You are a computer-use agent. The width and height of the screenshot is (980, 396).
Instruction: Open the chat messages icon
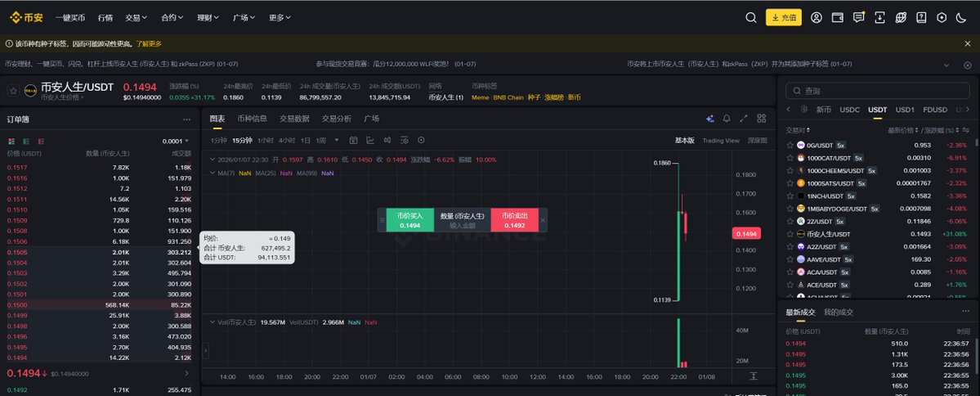(859, 17)
